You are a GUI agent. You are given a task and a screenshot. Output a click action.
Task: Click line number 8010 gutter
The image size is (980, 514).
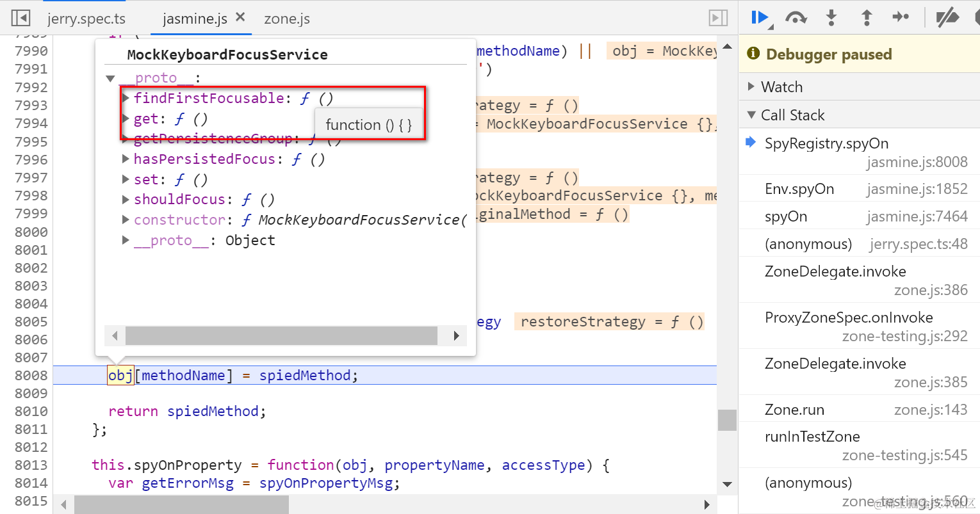[x=31, y=411]
